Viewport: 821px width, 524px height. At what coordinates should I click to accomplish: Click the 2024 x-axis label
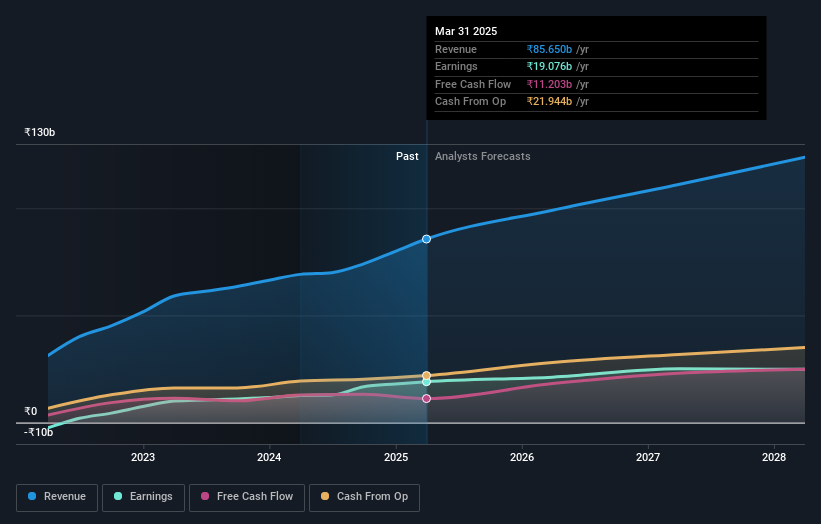coord(269,458)
